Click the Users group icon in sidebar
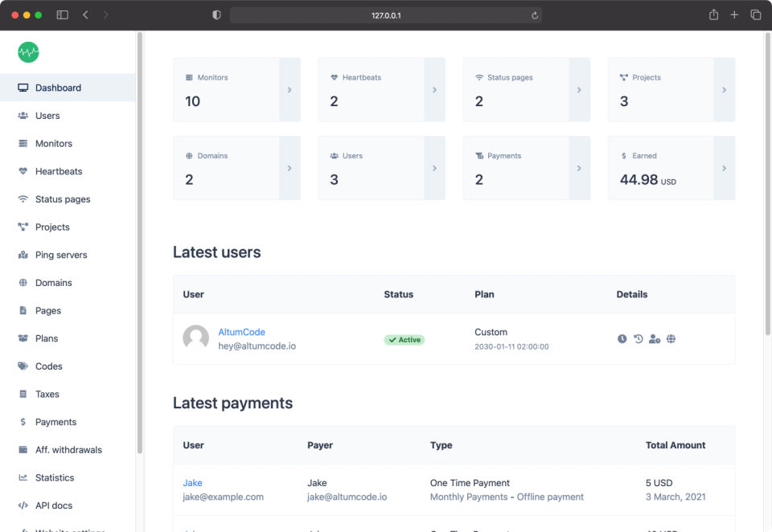The height and width of the screenshot is (532, 772). tap(23, 116)
